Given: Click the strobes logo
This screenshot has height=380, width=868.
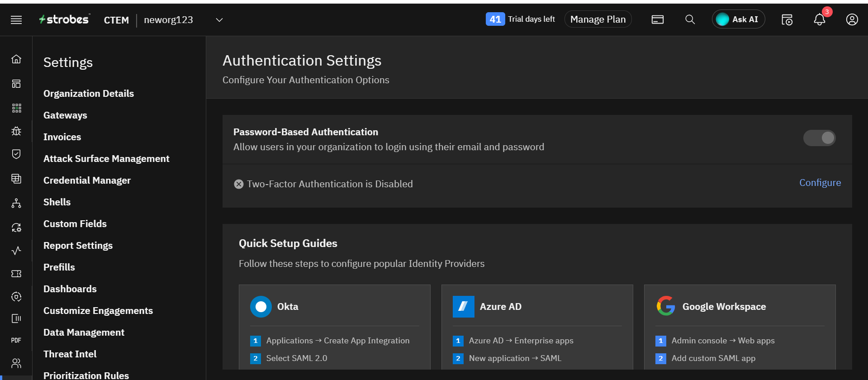Looking at the screenshot, I should [64, 19].
